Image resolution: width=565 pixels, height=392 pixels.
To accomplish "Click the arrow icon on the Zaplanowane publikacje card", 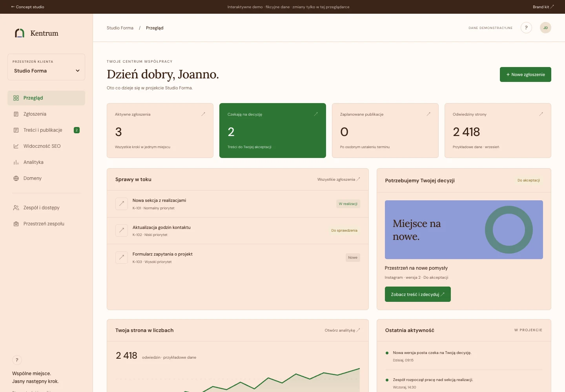I will (428, 114).
